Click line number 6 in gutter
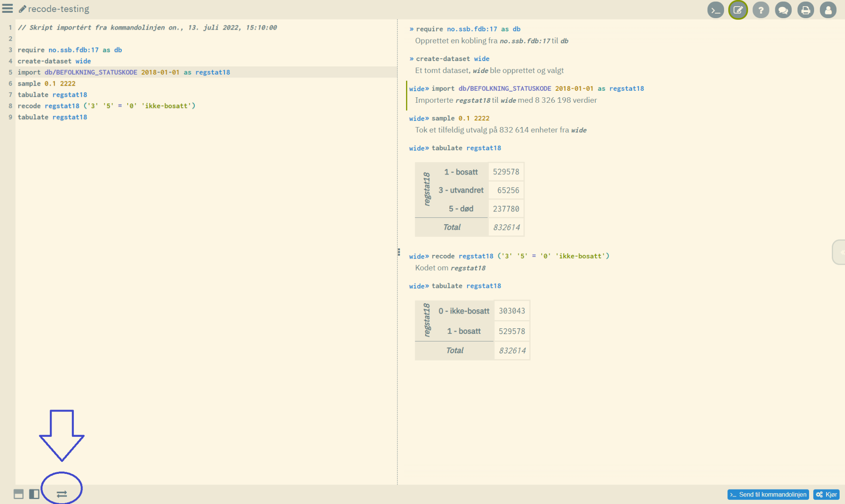 [x=10, y=83]
